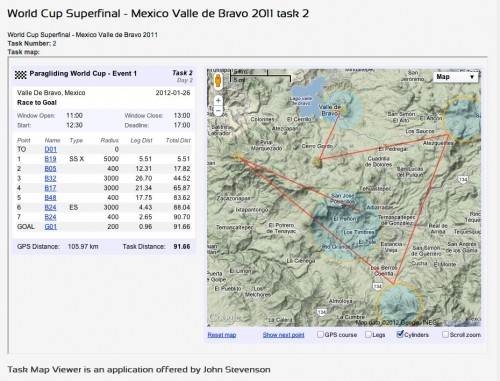Screen dimensions: 500x381
Task: Click the checkered flag icon
Action: click(x=21, y=75)
